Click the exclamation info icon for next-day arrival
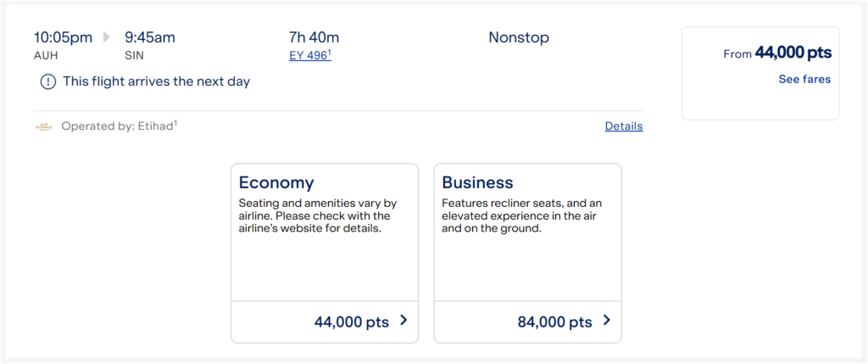 coord(48,82)
